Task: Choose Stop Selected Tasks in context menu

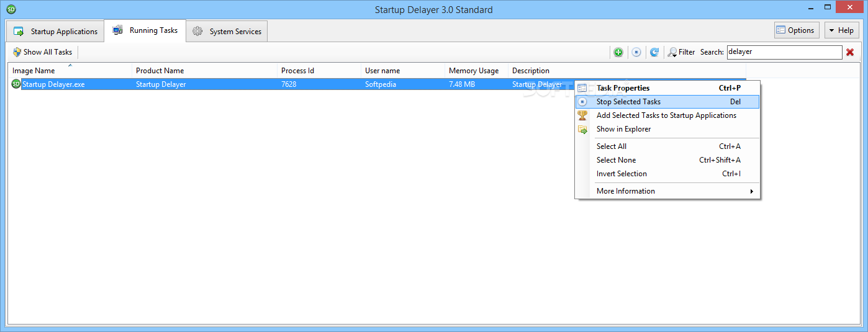Action: pyautogui.click(x=667, y=102)
